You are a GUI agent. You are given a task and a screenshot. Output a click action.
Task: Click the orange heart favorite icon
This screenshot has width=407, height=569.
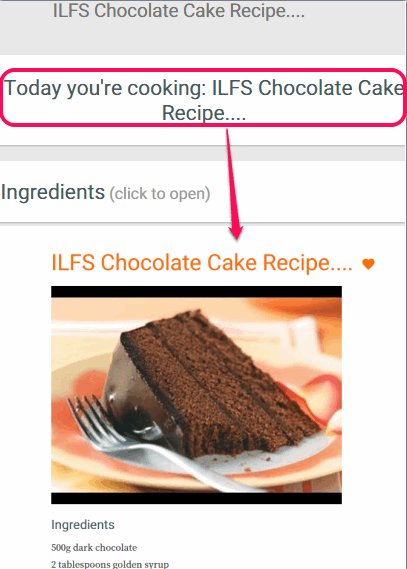(368, 264)
